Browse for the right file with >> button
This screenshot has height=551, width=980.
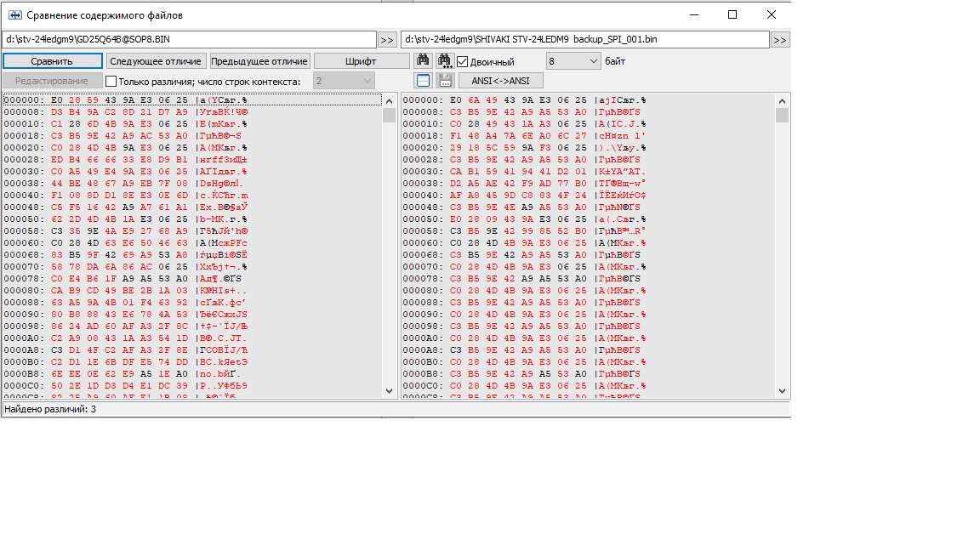click(x=780, y=40)
